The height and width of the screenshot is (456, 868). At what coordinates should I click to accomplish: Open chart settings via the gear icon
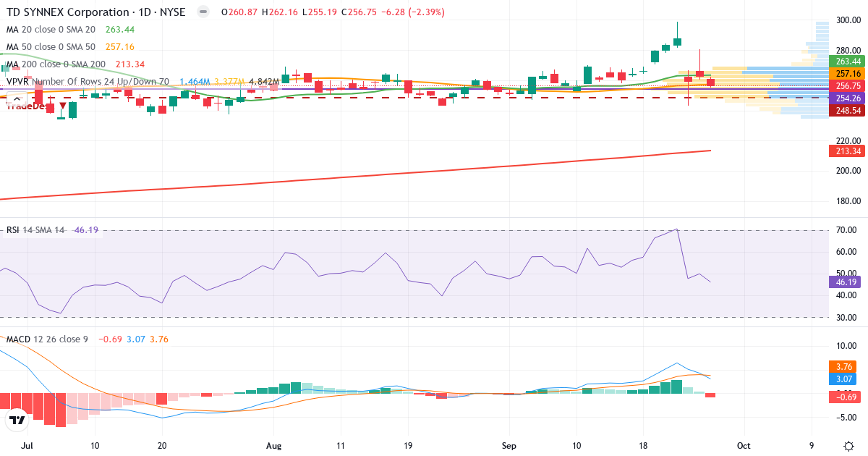pyautogui.click(x=848, y=446)
